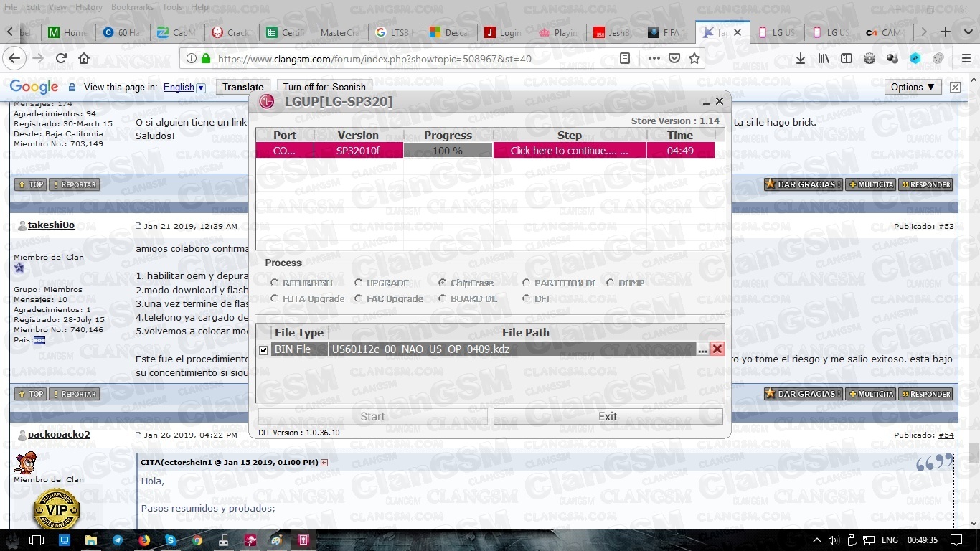This screenshot has height=551, width=980.
Task: Browse for kdz file with ellipsis button
Action: coord(702,349)
